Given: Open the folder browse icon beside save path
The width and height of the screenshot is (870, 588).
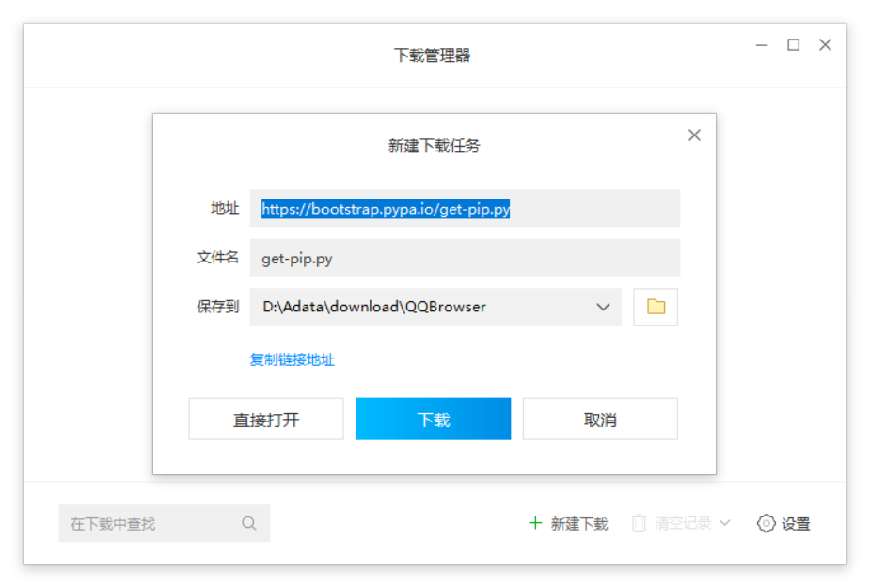Looking at the screenshot, I should [x=655, y=307].
